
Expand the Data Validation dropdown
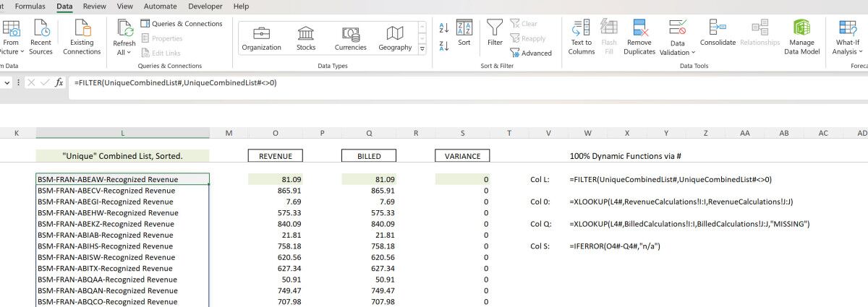click(x=678, y=53)
